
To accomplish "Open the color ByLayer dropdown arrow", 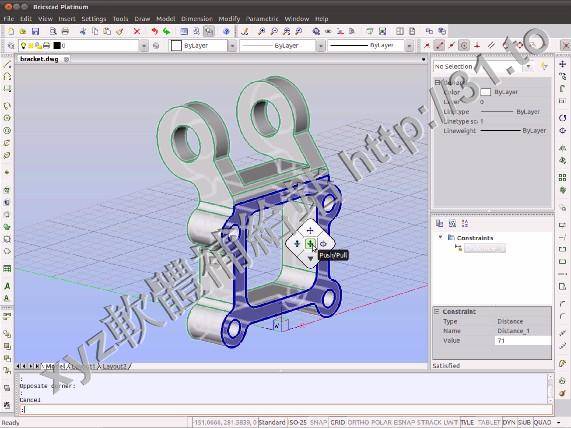I will pyautogui.click(x=232, y=46).
